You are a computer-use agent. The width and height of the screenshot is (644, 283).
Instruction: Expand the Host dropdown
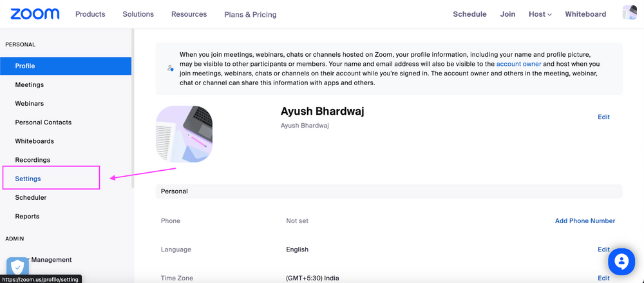pyautogui.click(x=540, y=14)
